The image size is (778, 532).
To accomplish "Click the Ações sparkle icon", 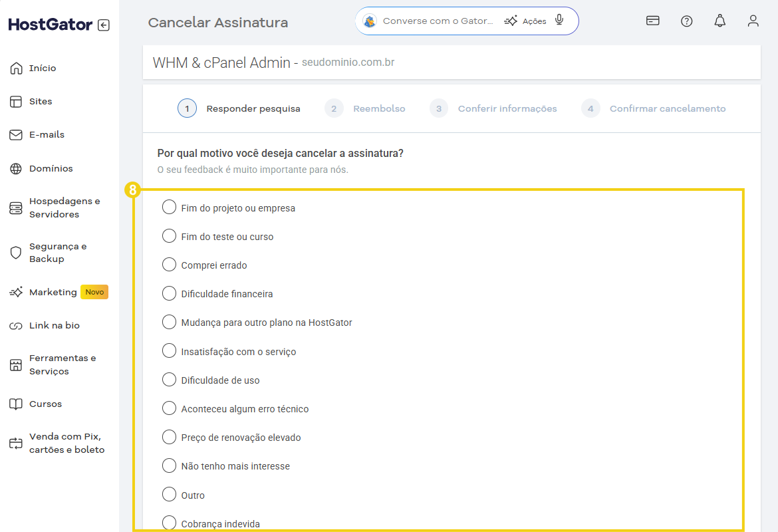I will [x=511, y=21].
